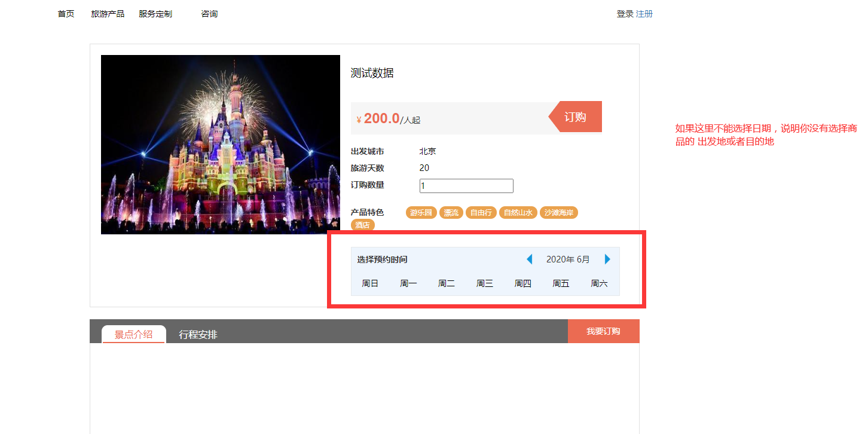The height and width of the screenshot is (434, 868).
Task: Open the 旅游产品 menu
Action: (108, 14)
